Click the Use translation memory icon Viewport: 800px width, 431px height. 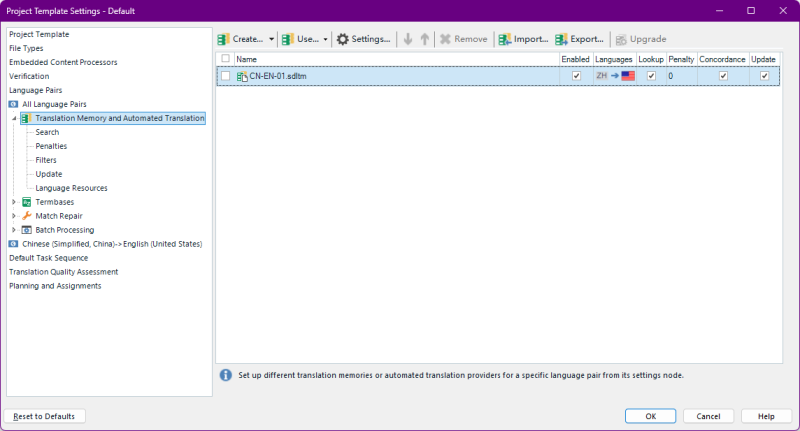click(x=288, y=39)
